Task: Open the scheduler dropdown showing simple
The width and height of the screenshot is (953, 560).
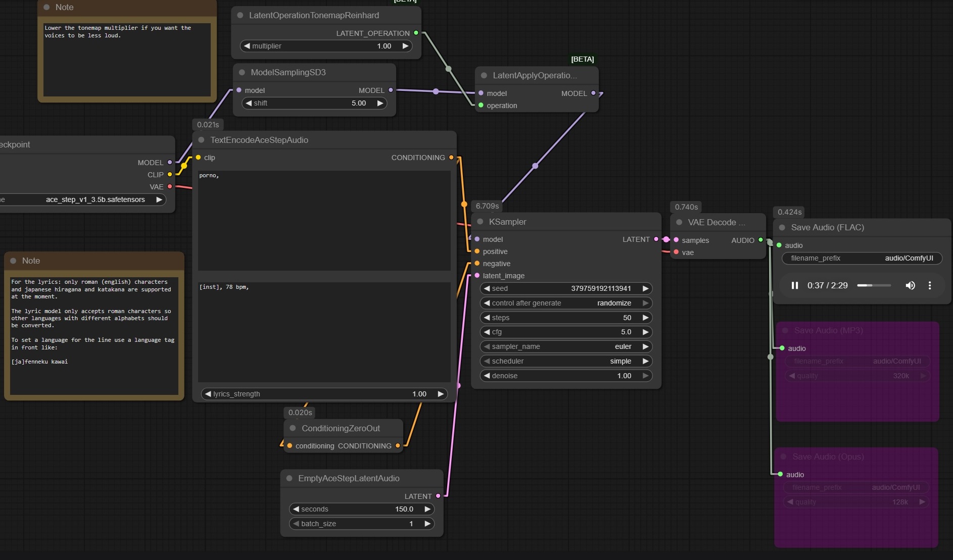Action: [x=566, y=361]
